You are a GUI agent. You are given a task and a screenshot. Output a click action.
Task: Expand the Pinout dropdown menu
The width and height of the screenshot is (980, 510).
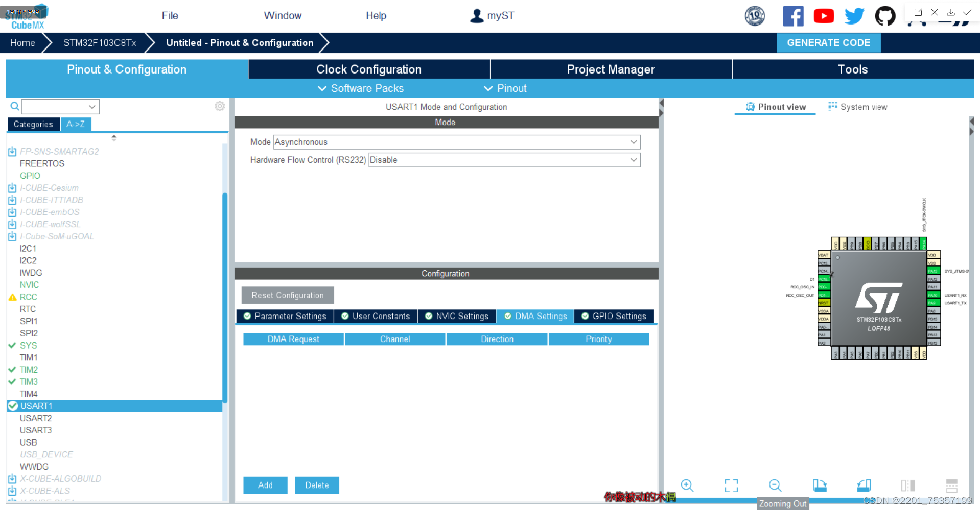(x=505, y=88)
